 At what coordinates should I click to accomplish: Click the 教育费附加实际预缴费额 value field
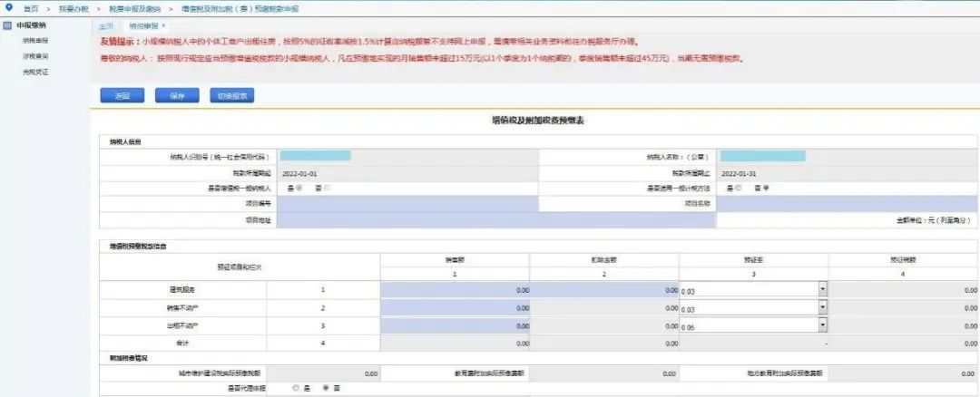point(604,373)
